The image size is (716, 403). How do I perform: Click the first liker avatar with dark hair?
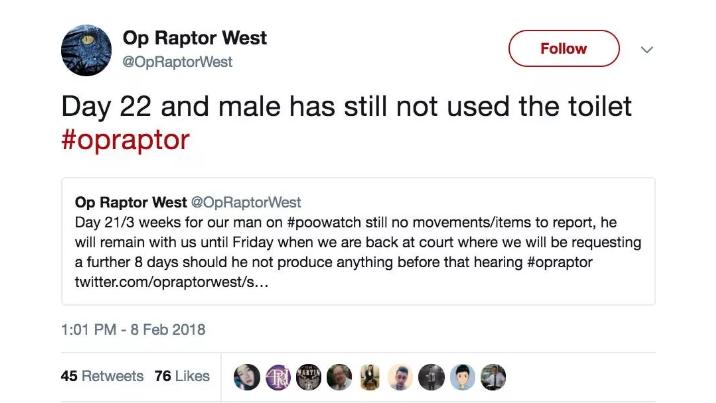[247, 376]
